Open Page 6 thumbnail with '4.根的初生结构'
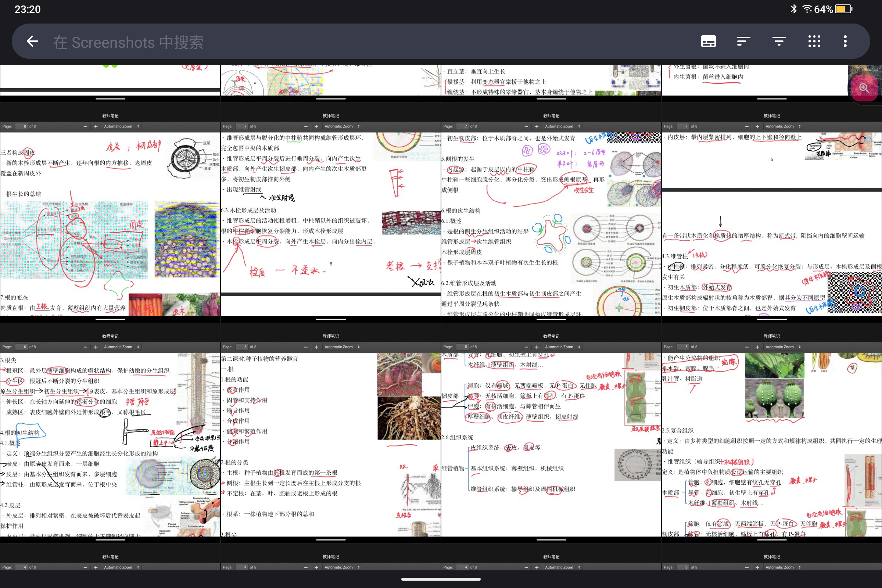The height and width of the screenshot is (588, 882). pos(110,433)
